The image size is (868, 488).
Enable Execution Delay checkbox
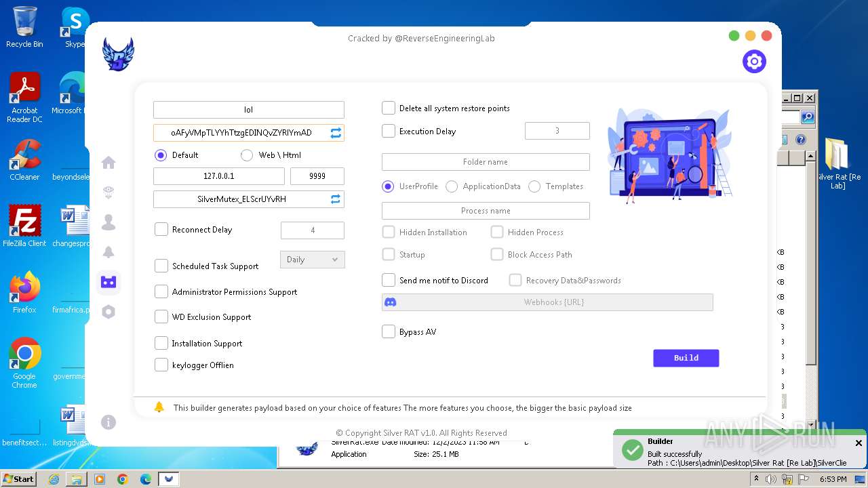[389, 131]
